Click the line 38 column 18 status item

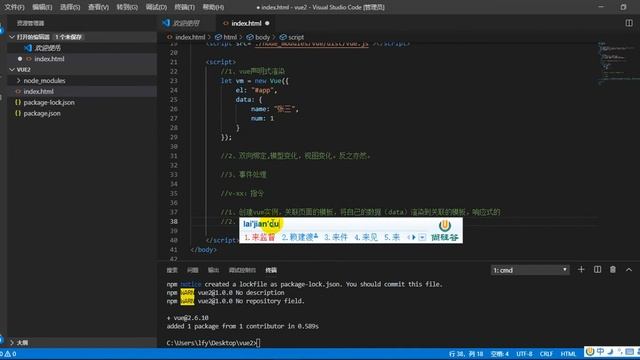466,354
